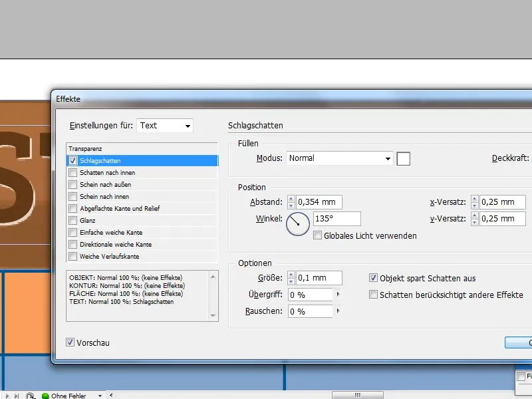This screenshot has width=532, height=399.
Task: Enable Direktionale weiche Kante checkbox
Action: pyautogui.click(x=72, y=244)
